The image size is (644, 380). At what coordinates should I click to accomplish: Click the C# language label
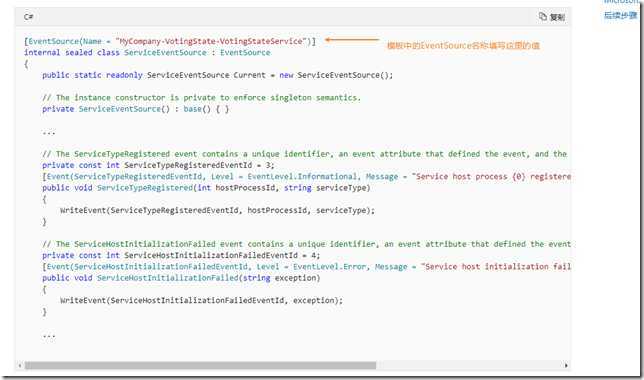28,17
